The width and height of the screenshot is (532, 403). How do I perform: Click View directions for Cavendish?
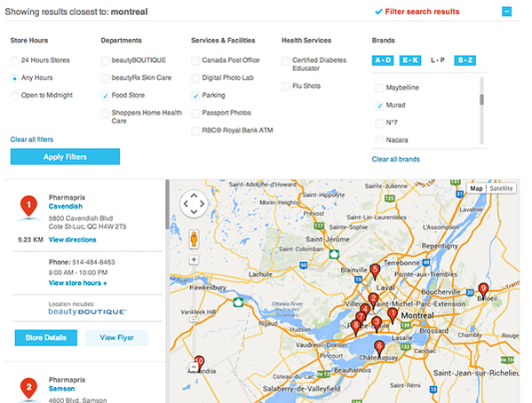[x=72, y=240]
